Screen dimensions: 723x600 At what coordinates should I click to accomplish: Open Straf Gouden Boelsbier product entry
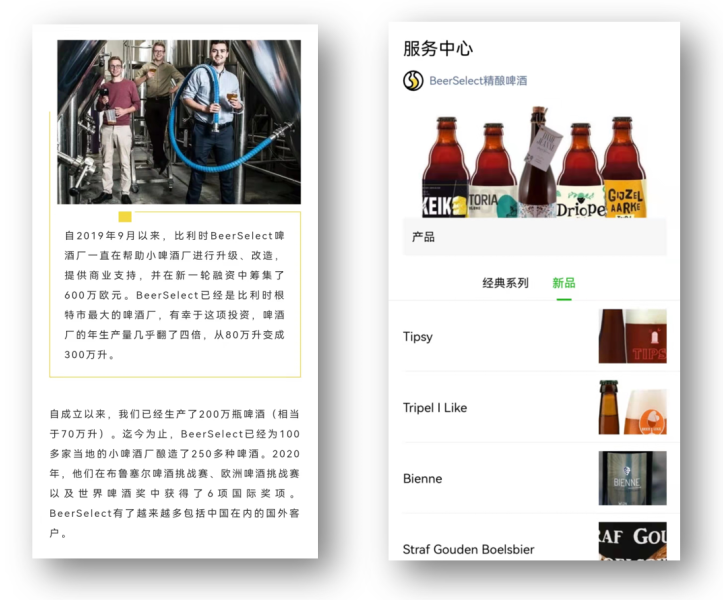468,549
